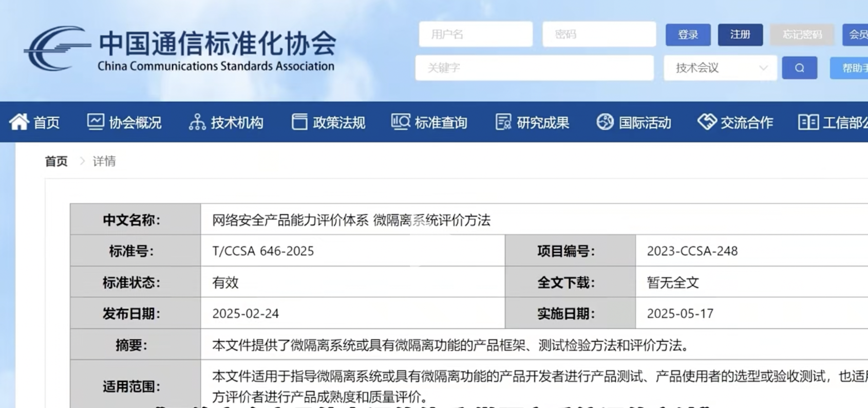868x408 pixels.
Task: Click the 适用范围 label cell
Action: (135, 384)
